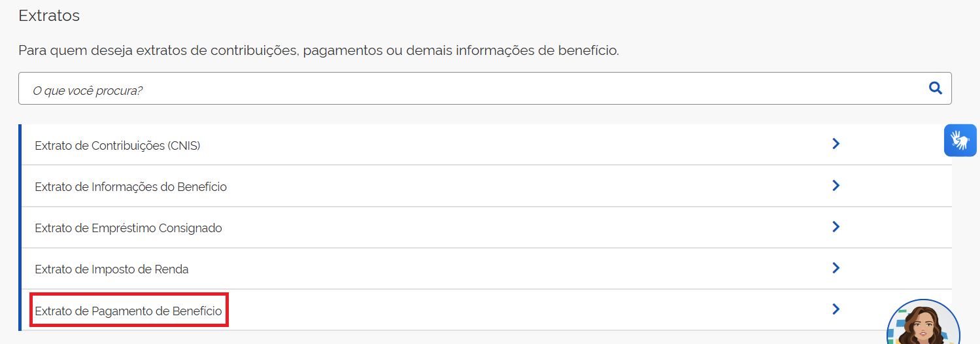
Task: Open the highlighted Extrato de Pagamento de Benefício
Action: [x=129, y=311]
